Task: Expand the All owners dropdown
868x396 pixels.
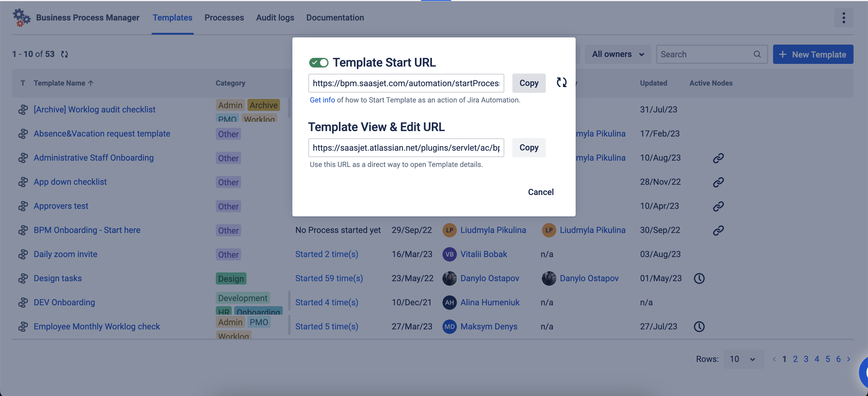Action: point(618,54)
